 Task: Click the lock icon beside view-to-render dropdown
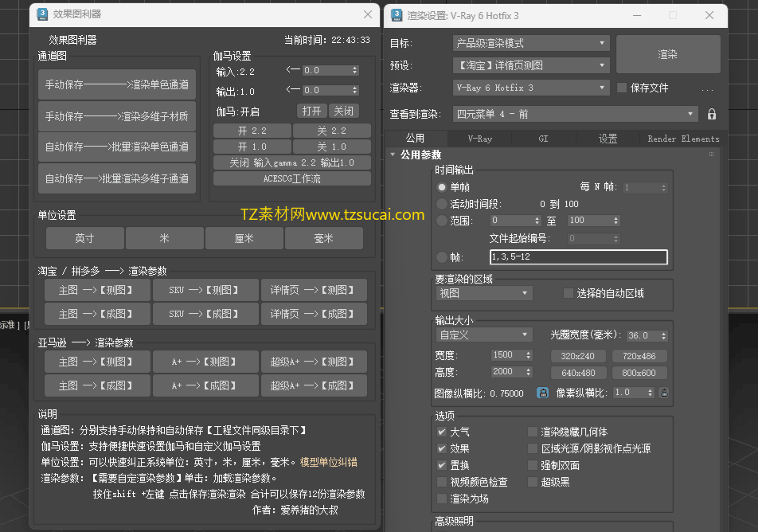(x=712, y=114)
